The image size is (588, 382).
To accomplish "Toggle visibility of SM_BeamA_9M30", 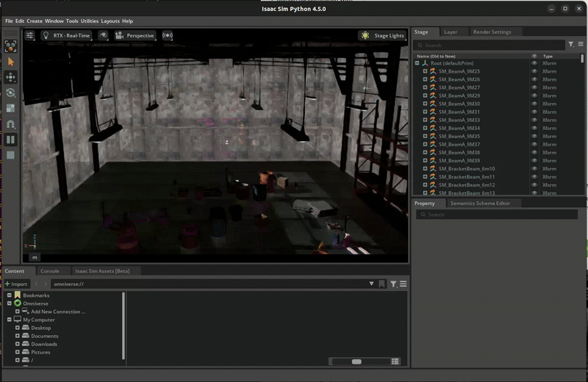I will 534,104.
